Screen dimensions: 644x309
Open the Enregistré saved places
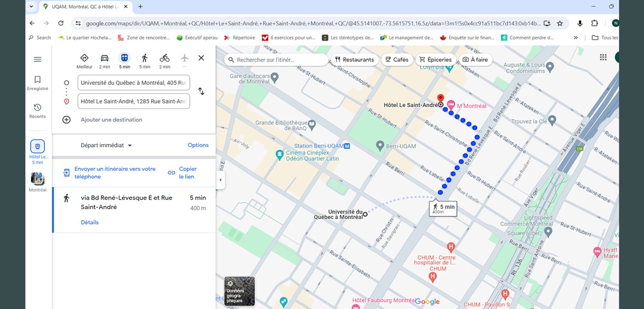point(38,83)
